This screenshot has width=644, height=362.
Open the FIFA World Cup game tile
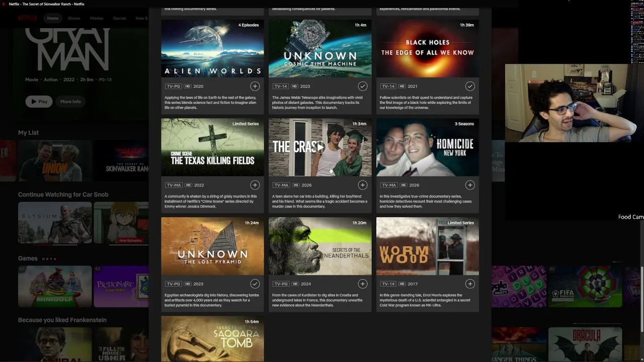(585, 287)
